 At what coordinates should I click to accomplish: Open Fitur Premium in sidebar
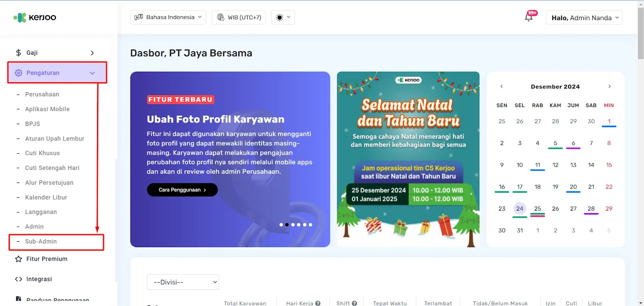(47, 259)
